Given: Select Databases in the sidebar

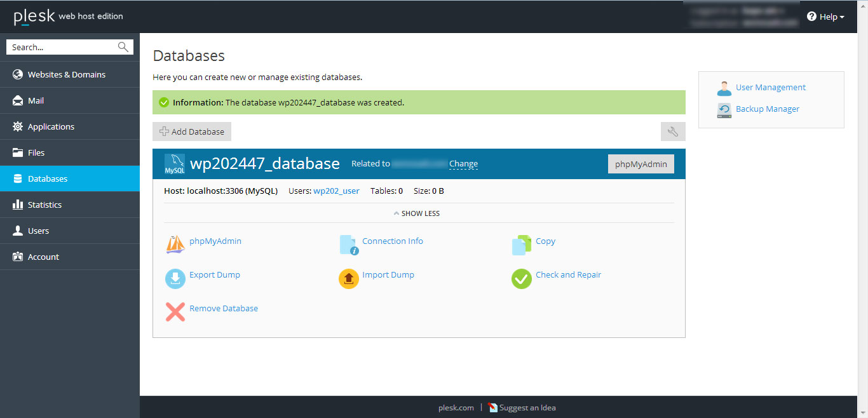Looking at the screenshot, I should coord(70,179).
